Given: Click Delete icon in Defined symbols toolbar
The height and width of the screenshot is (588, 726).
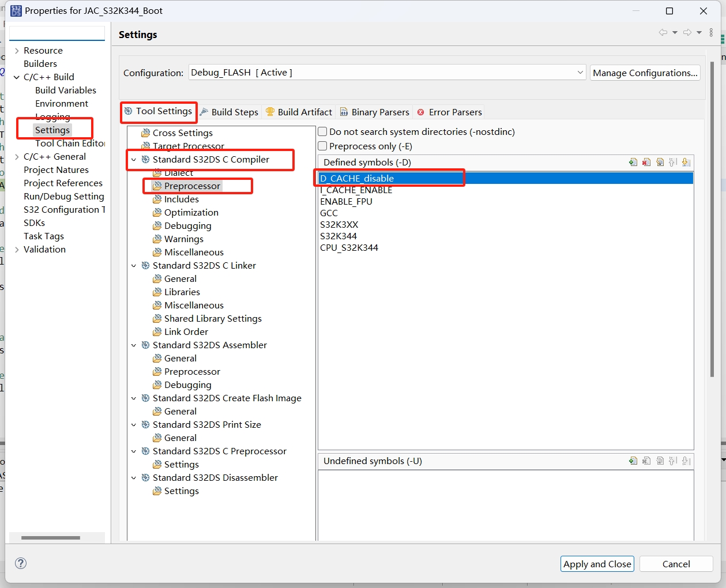Looking at the screenshot, I should (x=646, y=163).
